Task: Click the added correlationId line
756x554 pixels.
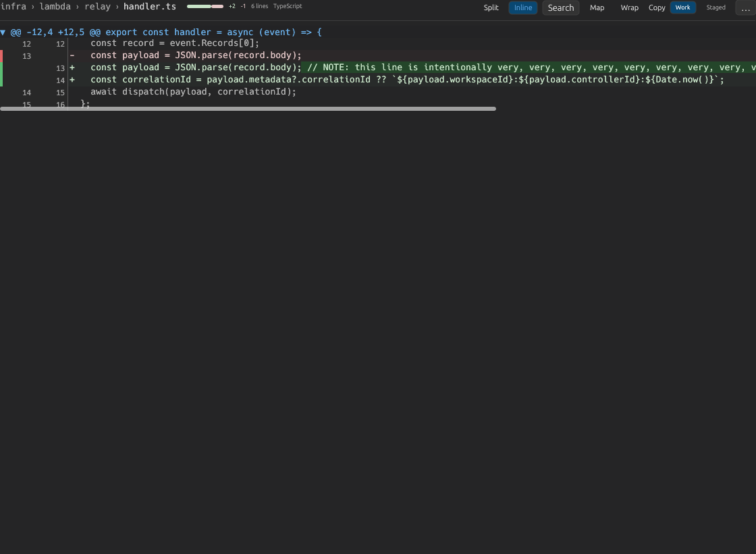Action: [378, 80]
